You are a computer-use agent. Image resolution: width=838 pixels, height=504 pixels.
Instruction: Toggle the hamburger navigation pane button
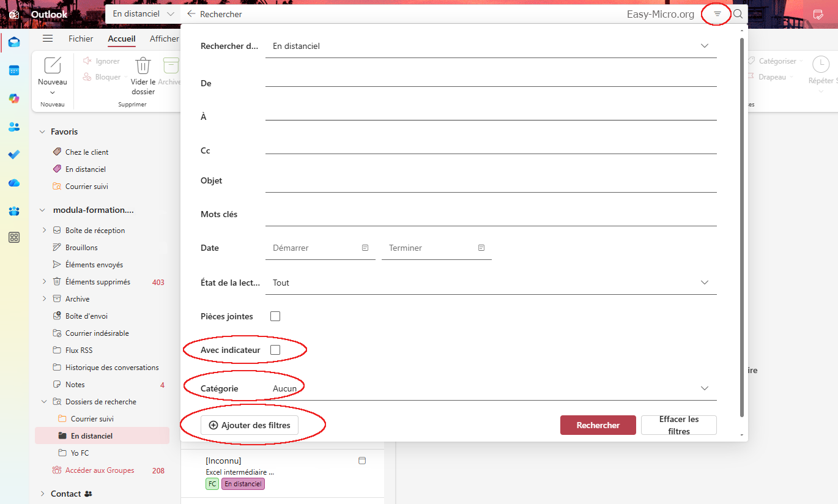click(48, 39)
